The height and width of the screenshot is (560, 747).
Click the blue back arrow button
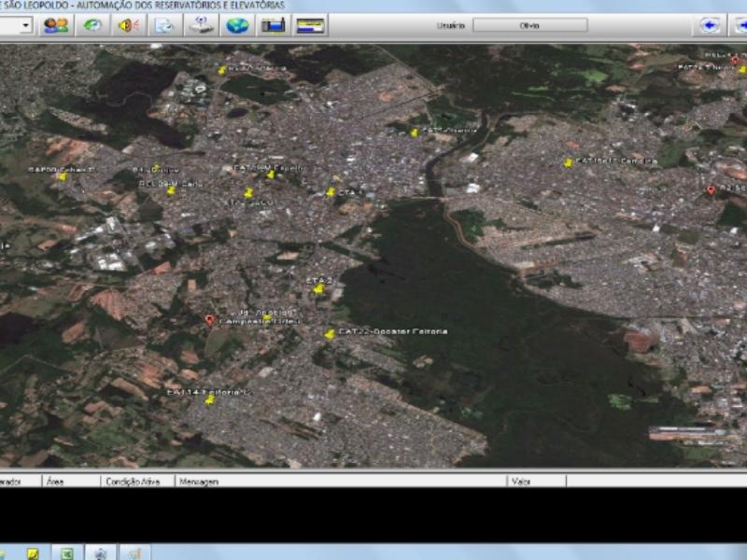pyautogui.click(x=712, y=25)
